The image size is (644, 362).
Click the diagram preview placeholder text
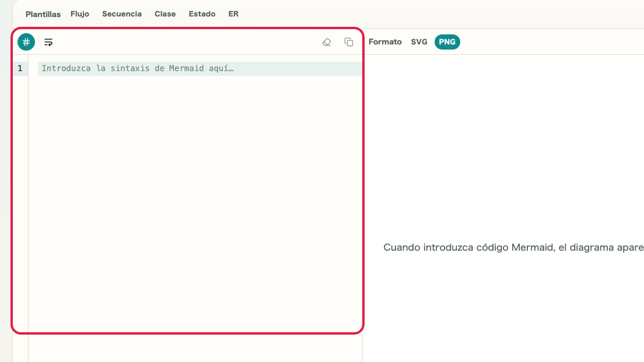[513, 248]
